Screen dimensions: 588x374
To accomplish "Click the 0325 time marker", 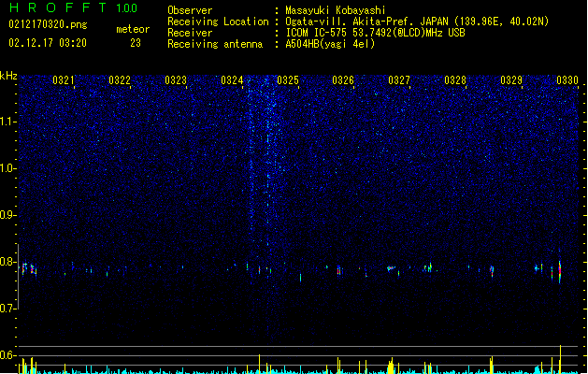I will pos(288,80).
